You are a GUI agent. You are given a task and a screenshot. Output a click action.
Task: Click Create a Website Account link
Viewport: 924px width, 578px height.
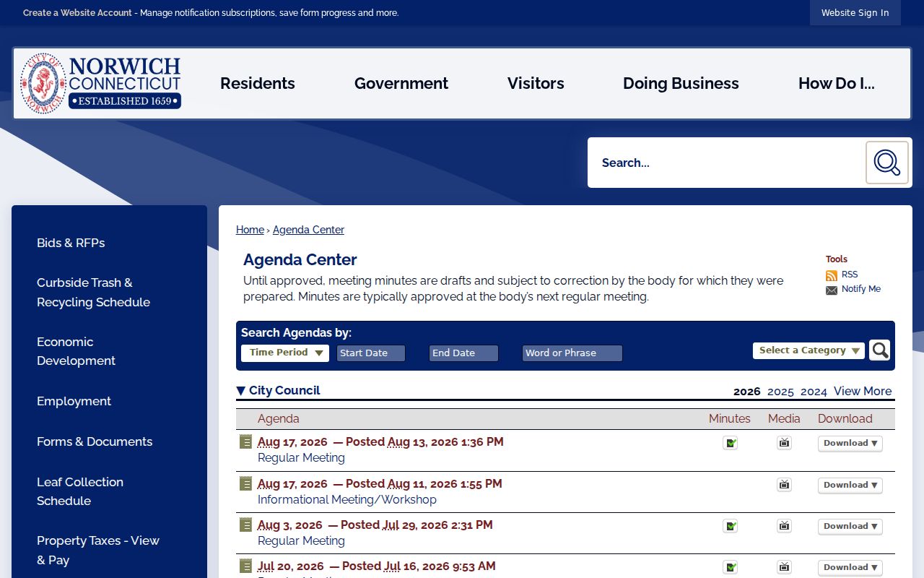[77, 13]
